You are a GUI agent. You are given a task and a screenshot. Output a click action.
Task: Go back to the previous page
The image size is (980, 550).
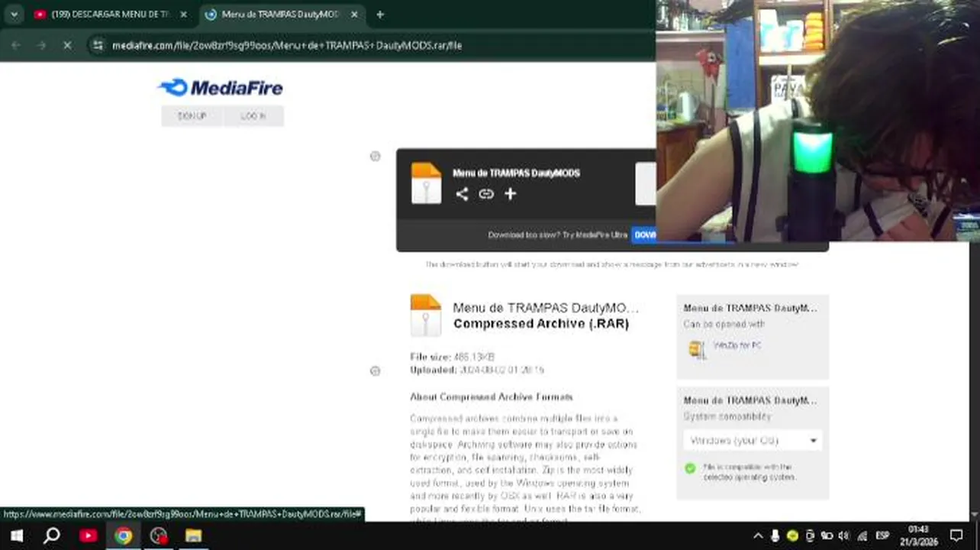pyautogui.click(x=16, y=46)
